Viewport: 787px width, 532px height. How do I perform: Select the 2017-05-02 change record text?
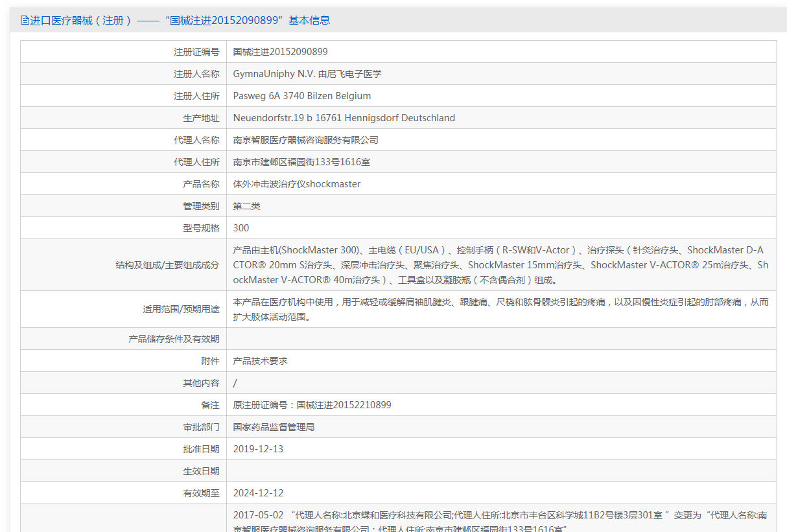(500, 522)
